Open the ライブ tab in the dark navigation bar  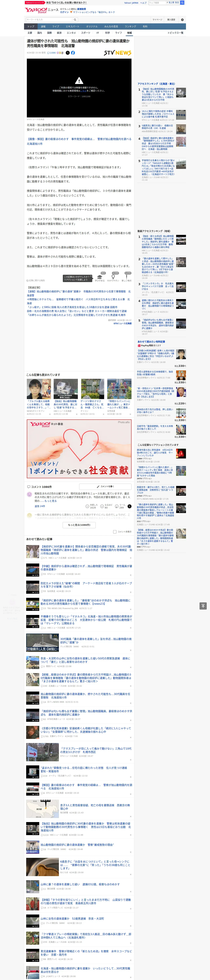(56, 27)
